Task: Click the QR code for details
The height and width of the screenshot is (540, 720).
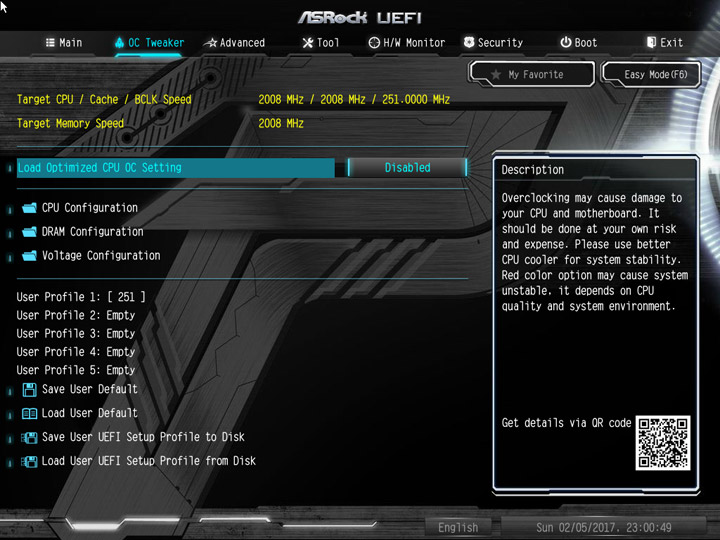Action: point(663,443)
